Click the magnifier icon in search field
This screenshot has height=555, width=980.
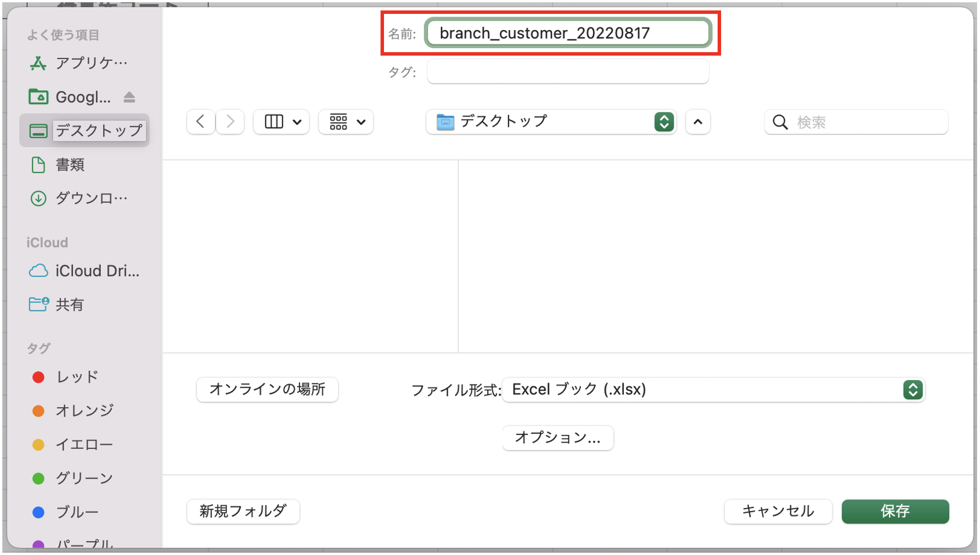780,122
